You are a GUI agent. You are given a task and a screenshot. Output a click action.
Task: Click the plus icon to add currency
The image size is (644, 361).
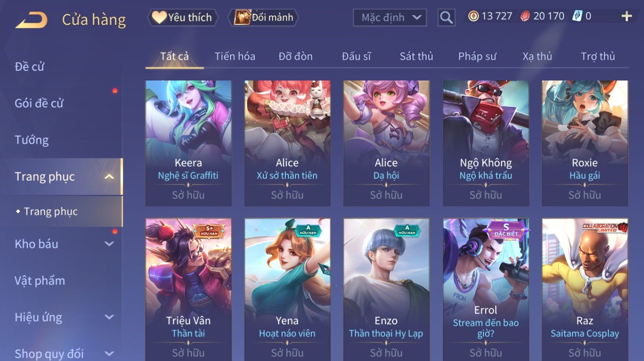(x=626, y=16)
